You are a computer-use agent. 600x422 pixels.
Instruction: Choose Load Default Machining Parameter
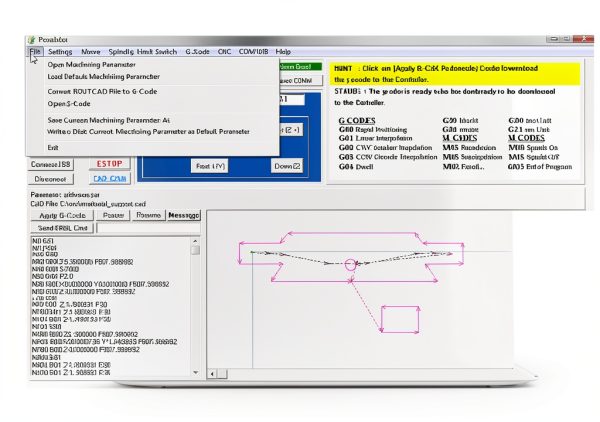point(104,77)
